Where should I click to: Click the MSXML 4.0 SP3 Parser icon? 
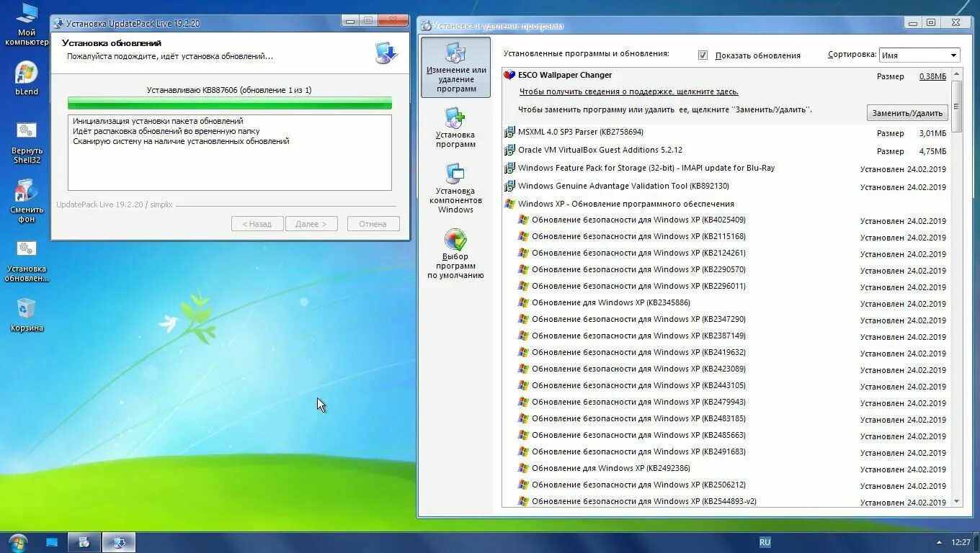(509, 132)
